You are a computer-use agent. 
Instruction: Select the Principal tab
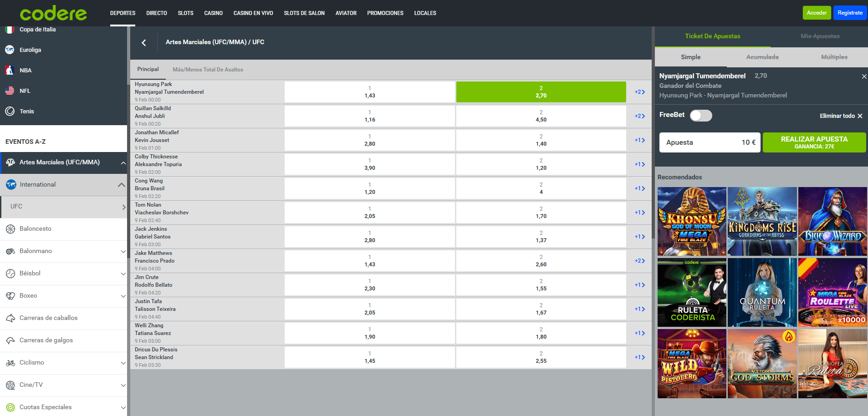tap(148, 69)
